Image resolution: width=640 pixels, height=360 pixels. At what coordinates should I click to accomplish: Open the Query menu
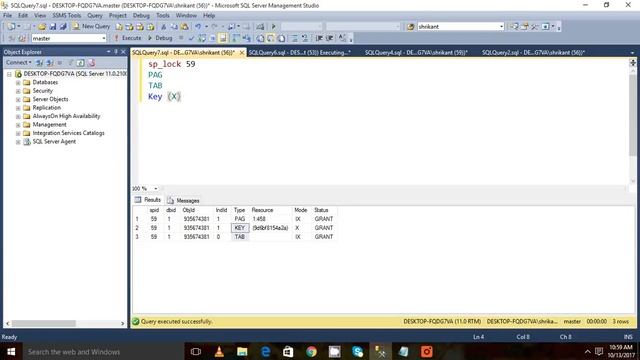tap(95, 16)
